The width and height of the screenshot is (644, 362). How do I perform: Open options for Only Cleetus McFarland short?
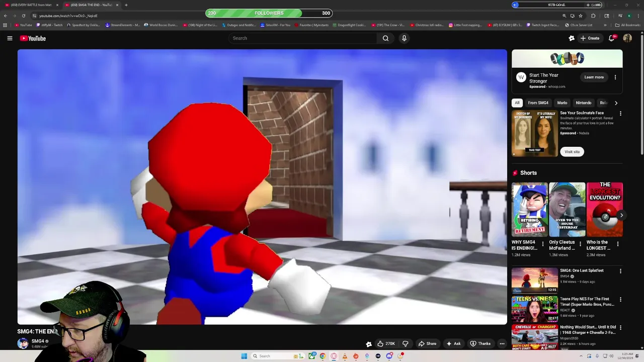(580, 244)
